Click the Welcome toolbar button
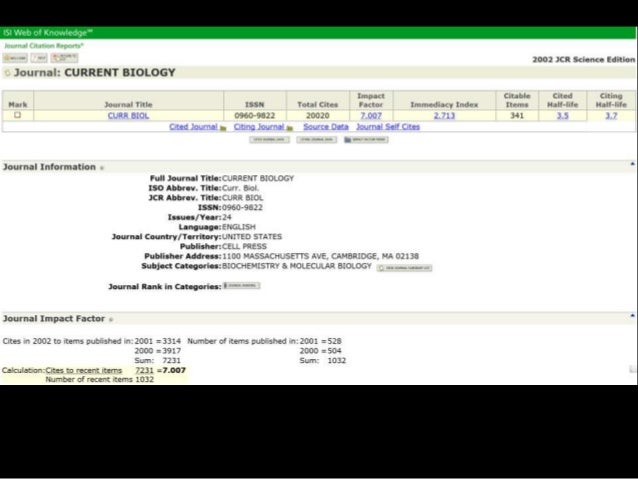Viewport: 638px width, 479px height. click(15, 58)
